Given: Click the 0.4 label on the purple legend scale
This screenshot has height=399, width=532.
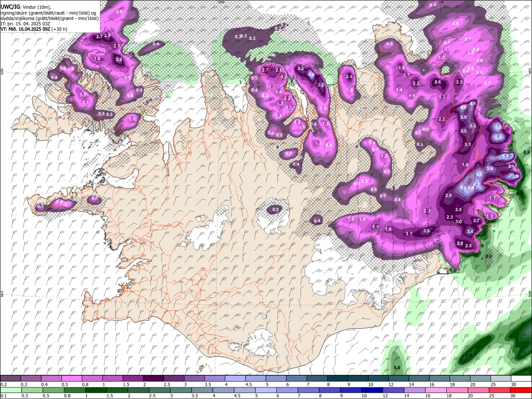Looking at the screenshot, I should pyautogui.click(x=44, y=384).
